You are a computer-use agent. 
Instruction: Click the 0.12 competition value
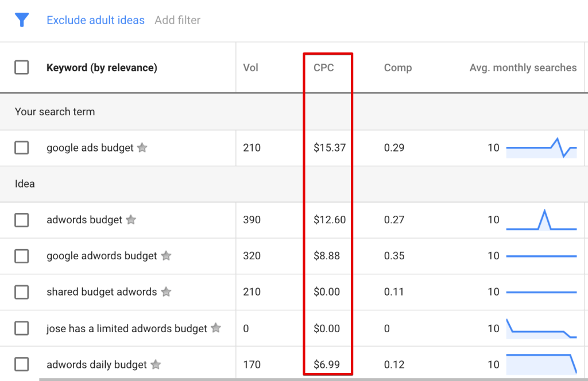coord(394,364)
